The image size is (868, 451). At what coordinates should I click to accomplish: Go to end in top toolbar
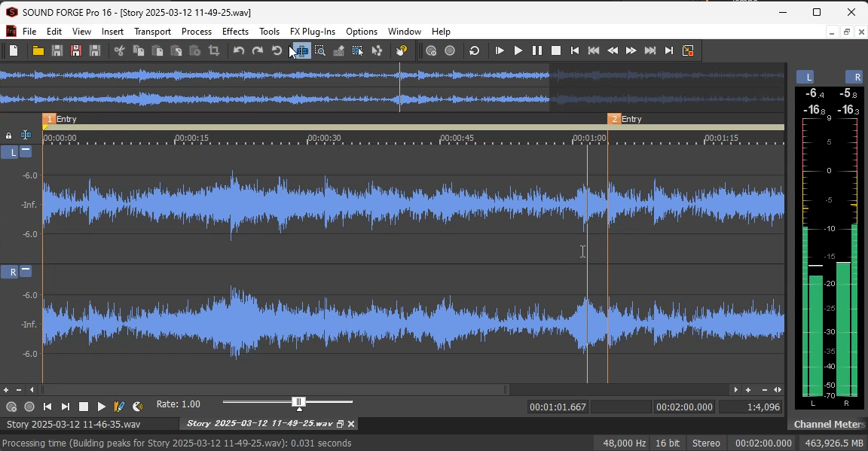(x=669, y=51)
